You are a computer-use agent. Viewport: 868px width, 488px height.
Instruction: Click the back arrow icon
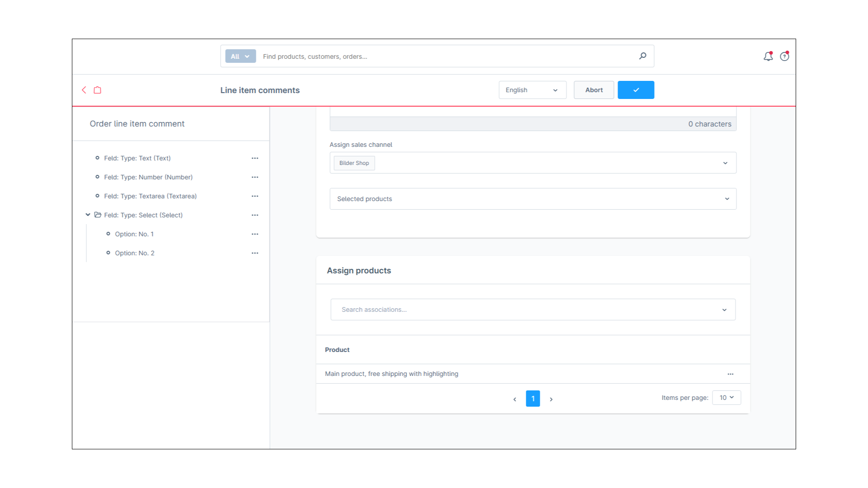coord(84,90)
